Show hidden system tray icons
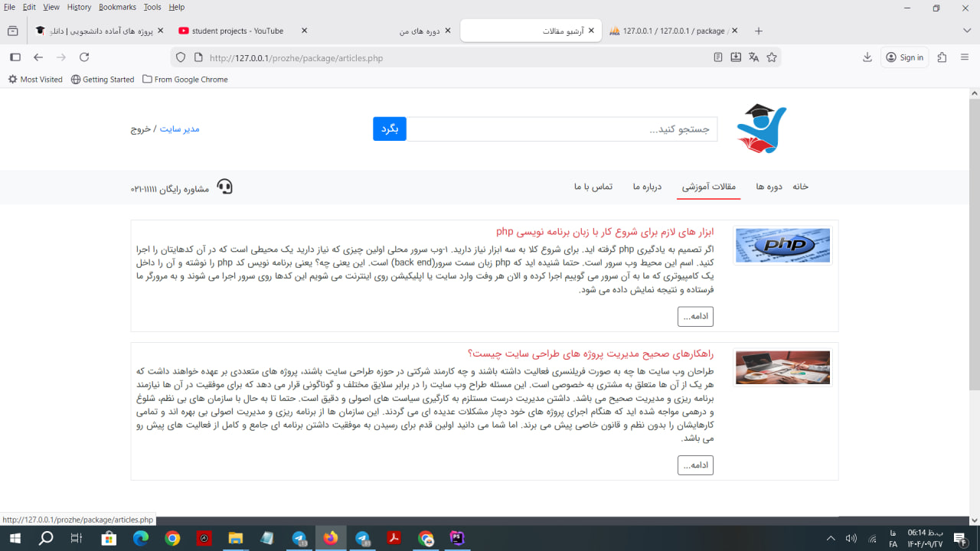Screen dimensions: 980x551 (831, 539)
